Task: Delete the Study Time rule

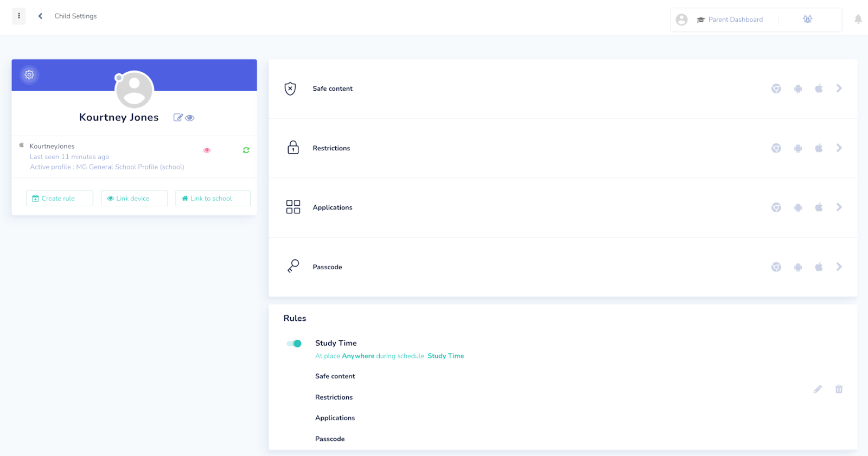Action: (x=839, y=389)
